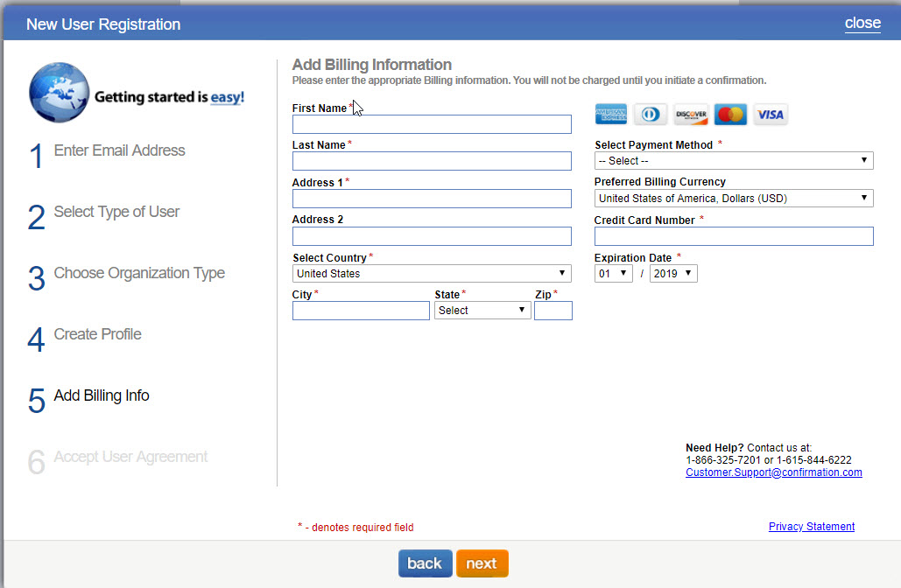Click the Diners Club card icon
Screen dimensions: 901x588
pyautogui.click(x=650, y=114)
